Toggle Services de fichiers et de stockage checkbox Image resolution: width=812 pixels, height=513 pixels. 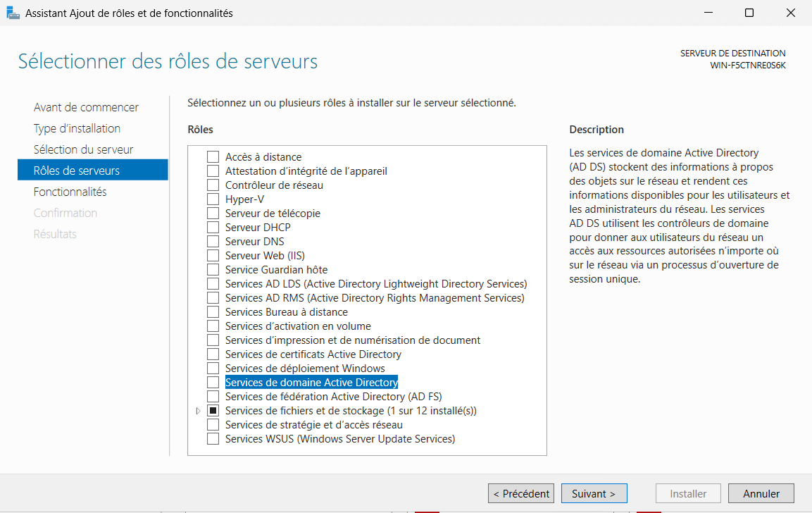(x=213, y=411)
